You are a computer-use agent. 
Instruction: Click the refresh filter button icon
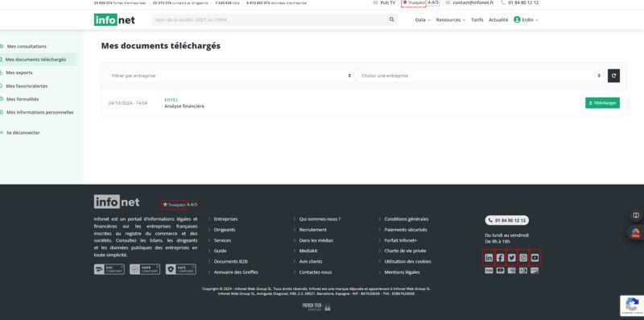613,76
